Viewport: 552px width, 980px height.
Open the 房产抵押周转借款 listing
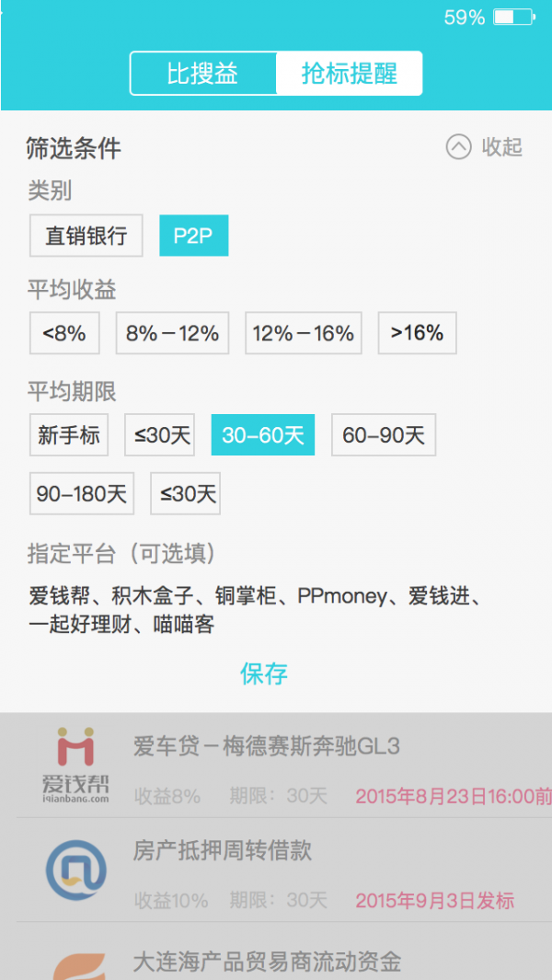pos(276,870)
